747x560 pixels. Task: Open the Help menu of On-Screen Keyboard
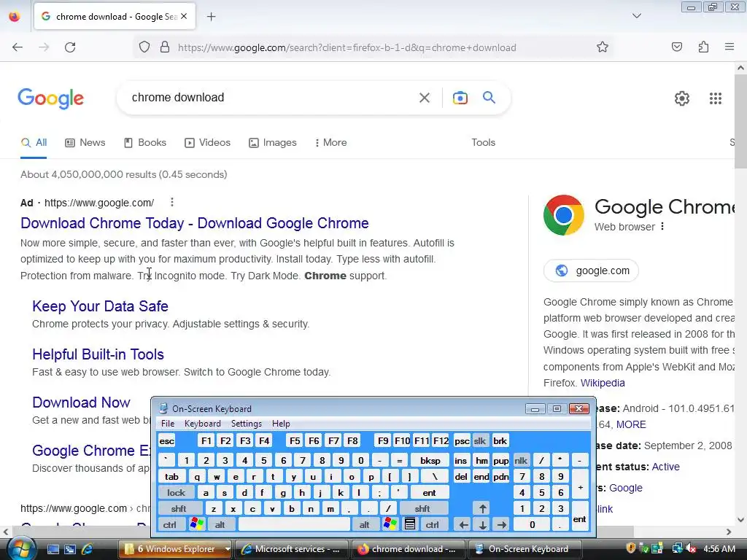[281, 424]
